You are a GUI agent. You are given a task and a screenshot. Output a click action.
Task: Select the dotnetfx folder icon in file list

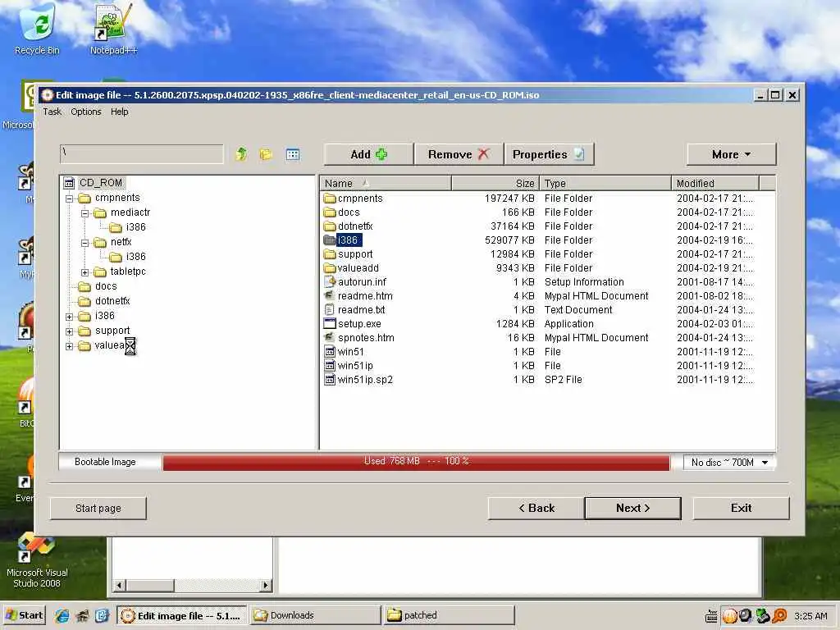(x=330, y=226)
